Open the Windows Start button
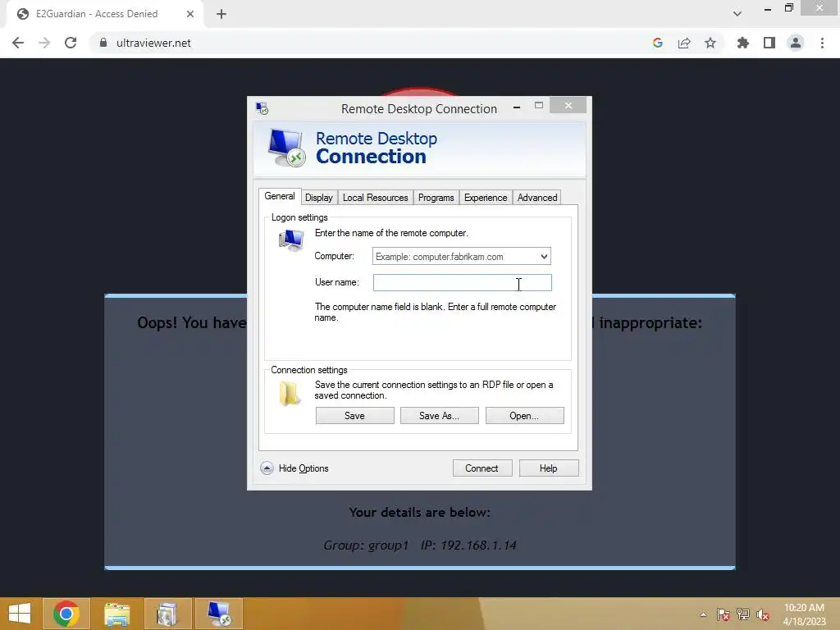The image size is (840, 630). click(x=20, y=614)
